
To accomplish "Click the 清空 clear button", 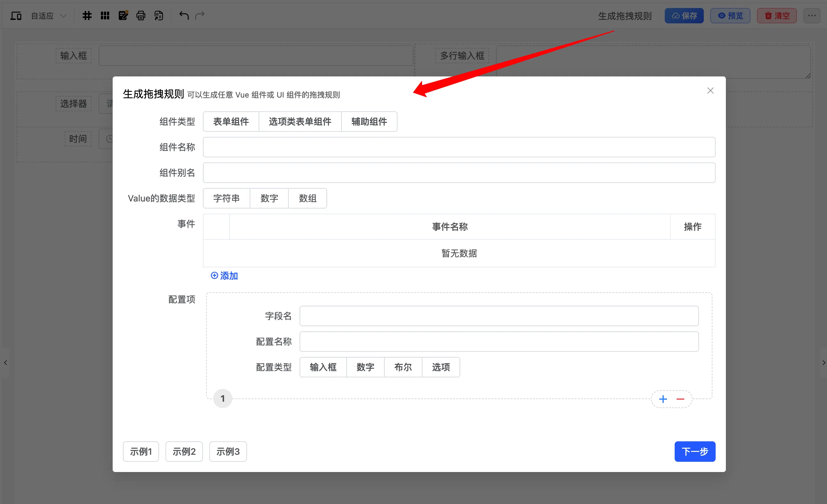I will 776,15.
